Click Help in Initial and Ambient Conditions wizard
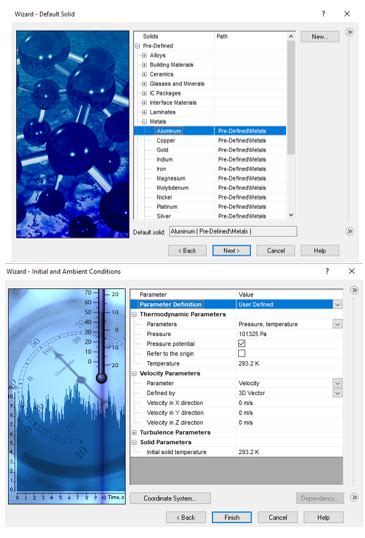 tap(323, 517)
